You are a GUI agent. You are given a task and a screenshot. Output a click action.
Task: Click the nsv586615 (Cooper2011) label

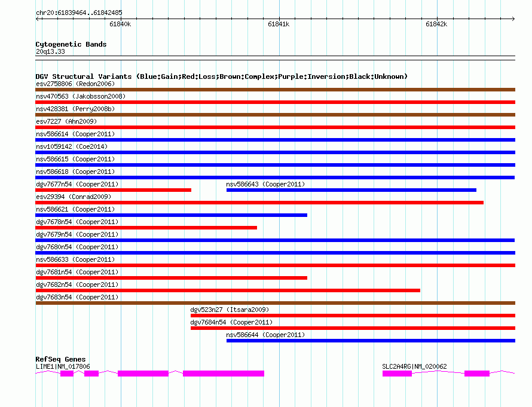click(x=75, y=159)
